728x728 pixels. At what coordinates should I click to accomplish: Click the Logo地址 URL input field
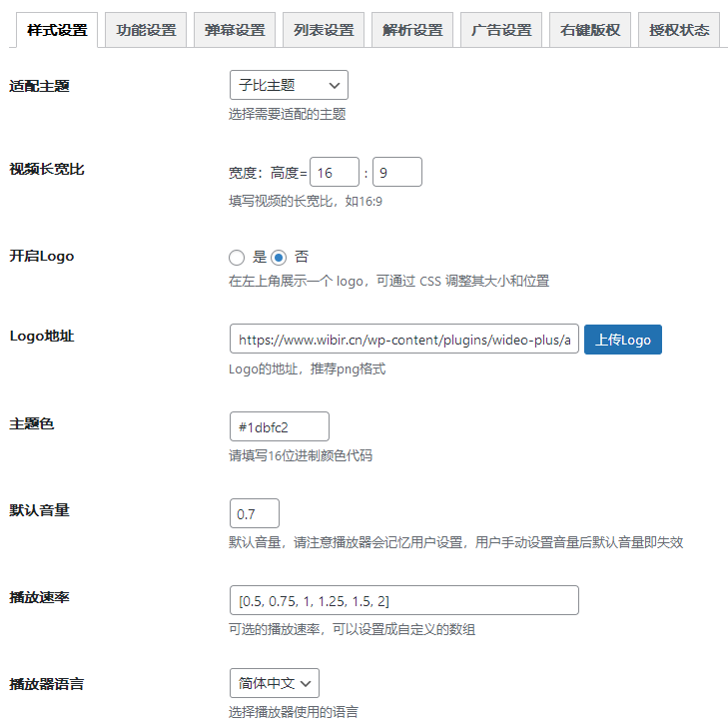pyautogui.click(x=404, y=339)
